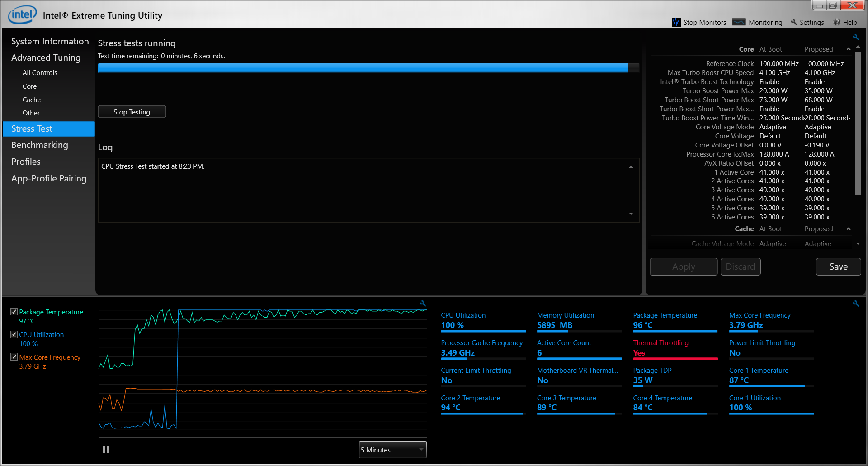Screen dimensions: 868x466
Task: Click the Stop Monitors waveform icon
Action: [x=676, y=22]
